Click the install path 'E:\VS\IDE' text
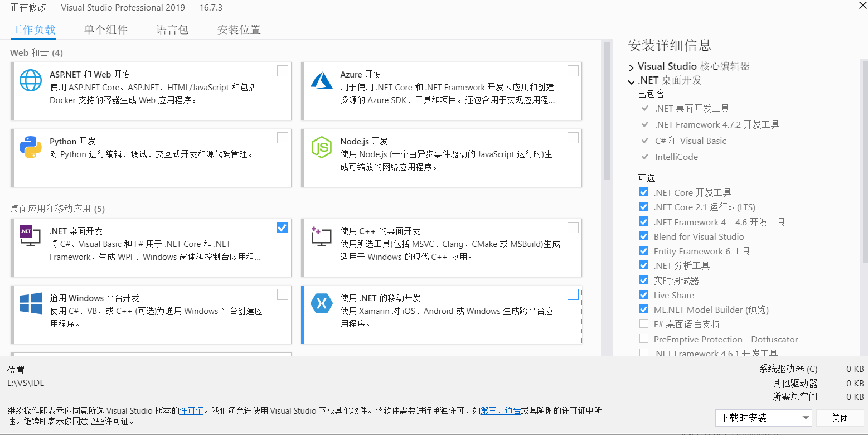 [x=26, y=383]
